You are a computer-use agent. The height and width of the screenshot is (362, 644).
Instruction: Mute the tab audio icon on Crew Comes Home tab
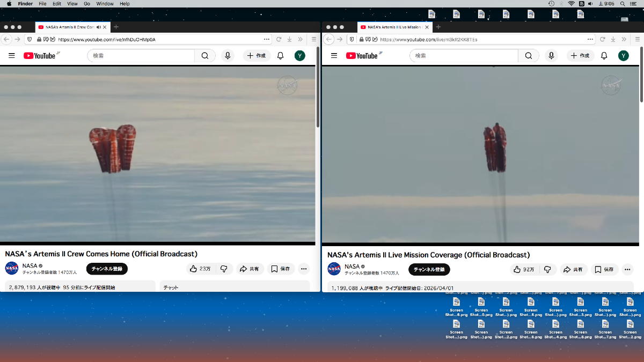pos(98,27)
